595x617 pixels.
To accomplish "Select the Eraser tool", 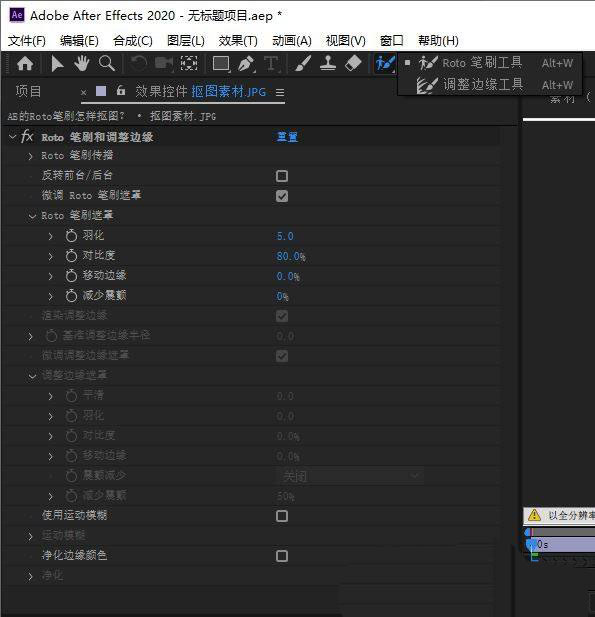I will (x=353, y=63).
